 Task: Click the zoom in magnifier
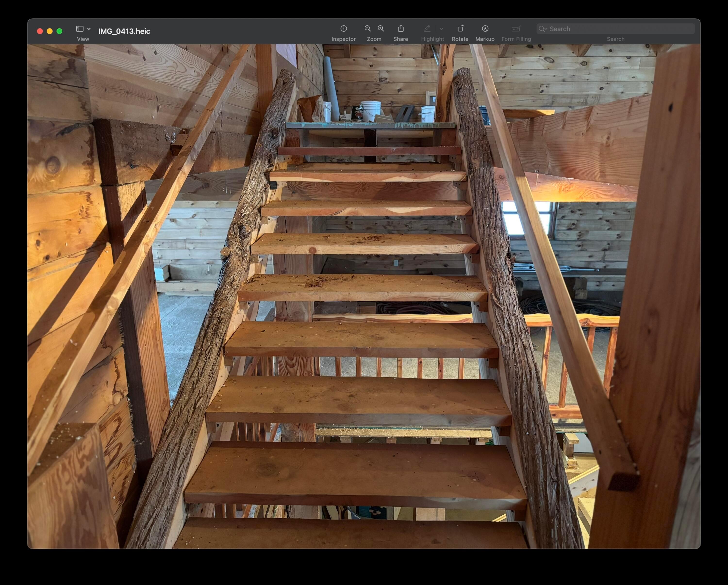(x=381, y=29)
